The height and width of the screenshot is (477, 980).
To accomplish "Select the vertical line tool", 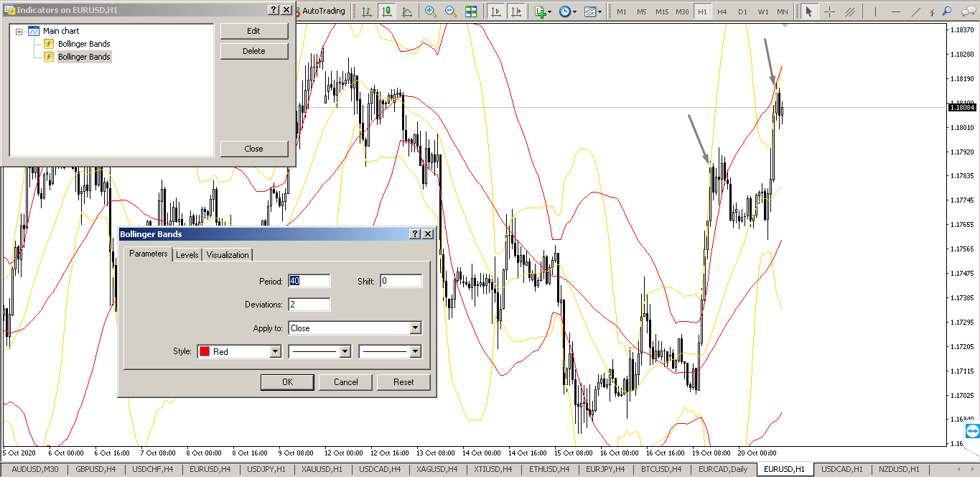I will 874,11.
